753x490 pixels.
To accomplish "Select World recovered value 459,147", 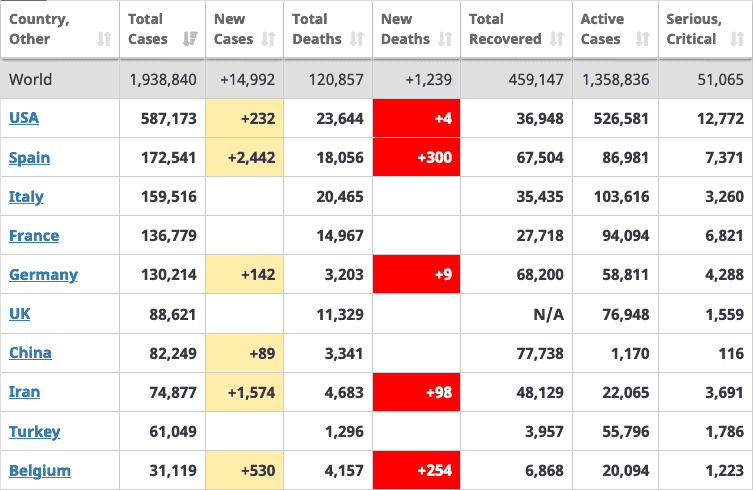I will (x=536, y=80).
